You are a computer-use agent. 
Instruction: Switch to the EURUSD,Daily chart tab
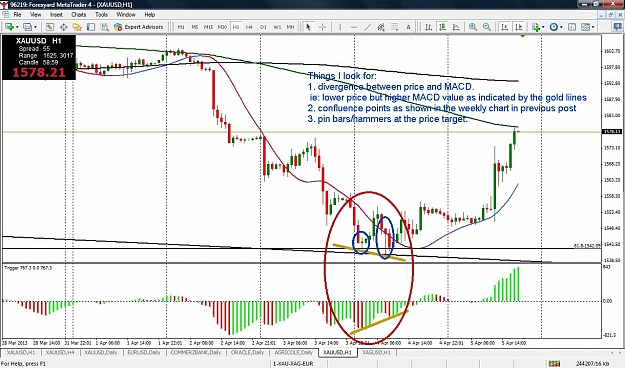tap(144, 352)
